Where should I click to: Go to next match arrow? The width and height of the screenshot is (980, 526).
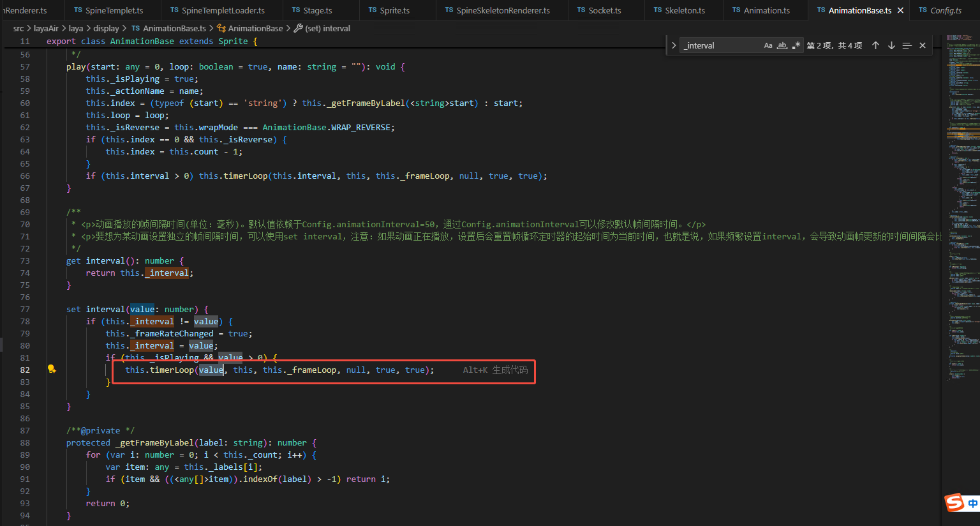tap(891, 45)
